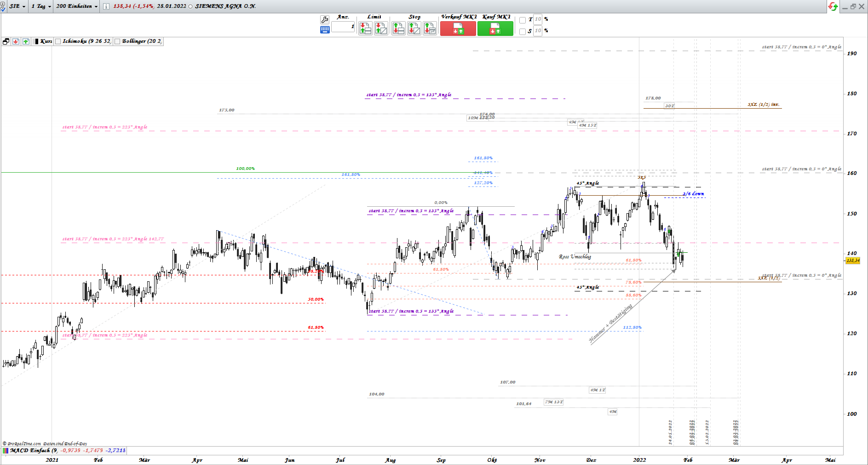Click the green up-arrow icon in indicator bar

26,41
